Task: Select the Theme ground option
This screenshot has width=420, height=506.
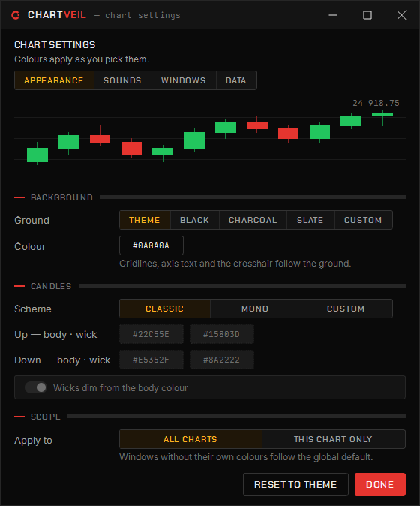Action: click(x=145, y=220)
